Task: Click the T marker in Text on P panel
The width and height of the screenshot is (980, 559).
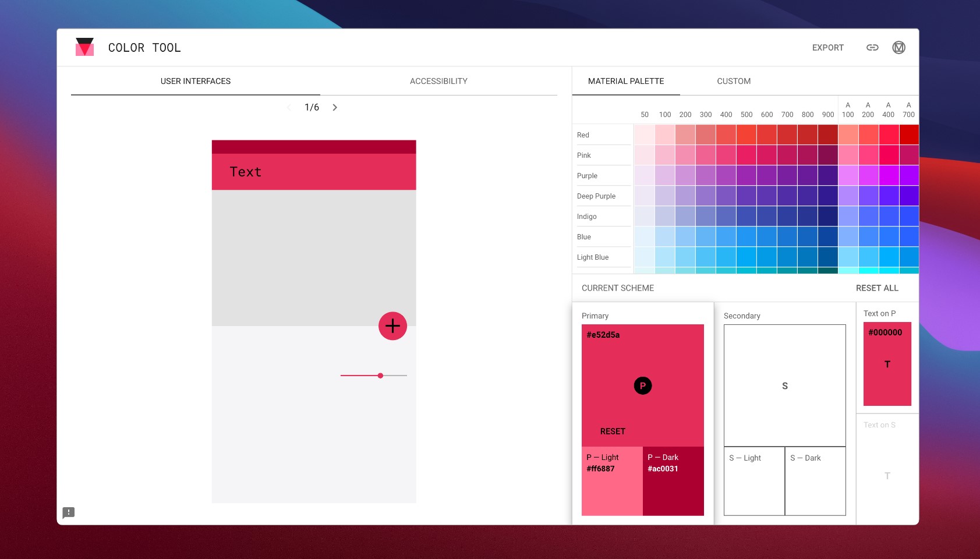Action: point(887,364)
